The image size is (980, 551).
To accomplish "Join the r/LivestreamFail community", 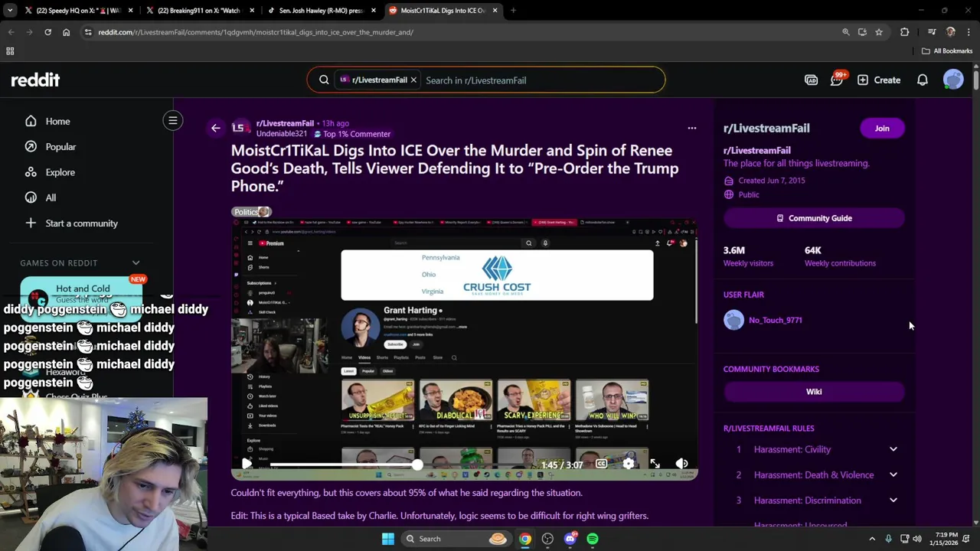I will click(x=882, y=128).
